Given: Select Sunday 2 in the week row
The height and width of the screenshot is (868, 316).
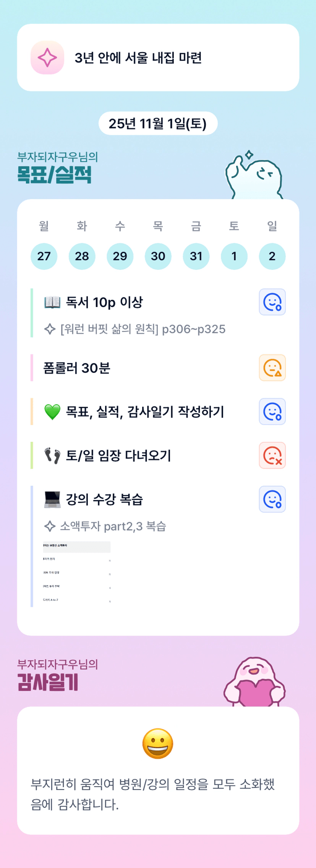Looking at the screenshot, I should pos(272,256).
